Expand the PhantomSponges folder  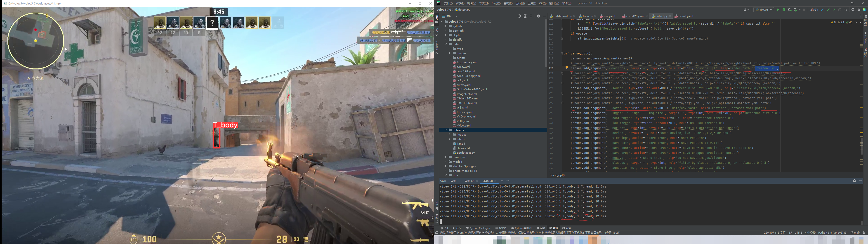(446, 166)
